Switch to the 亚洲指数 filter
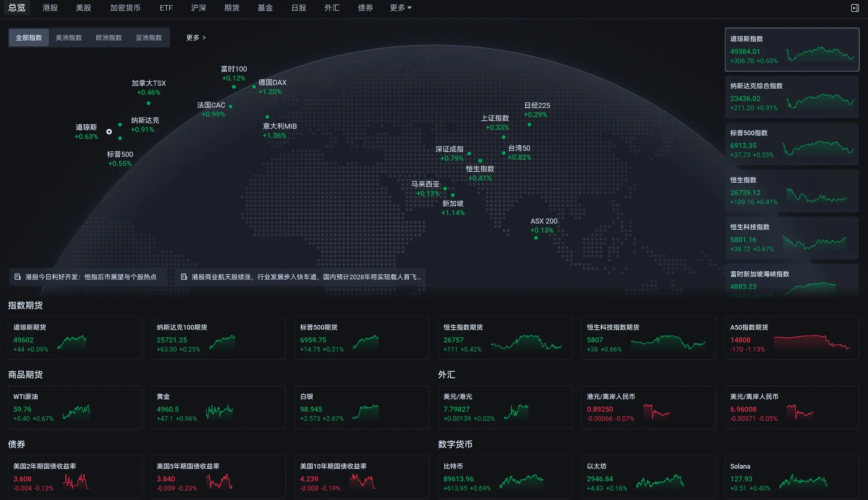The width and height of the screenshot is (868, 500). pyautogui.click(x=148, y=38)
